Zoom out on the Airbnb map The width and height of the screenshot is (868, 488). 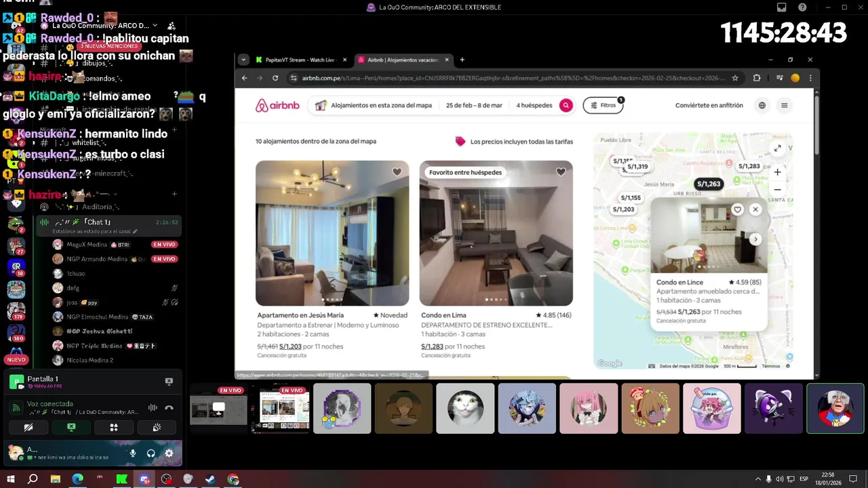pyautogui.click(x=777, y=190)
